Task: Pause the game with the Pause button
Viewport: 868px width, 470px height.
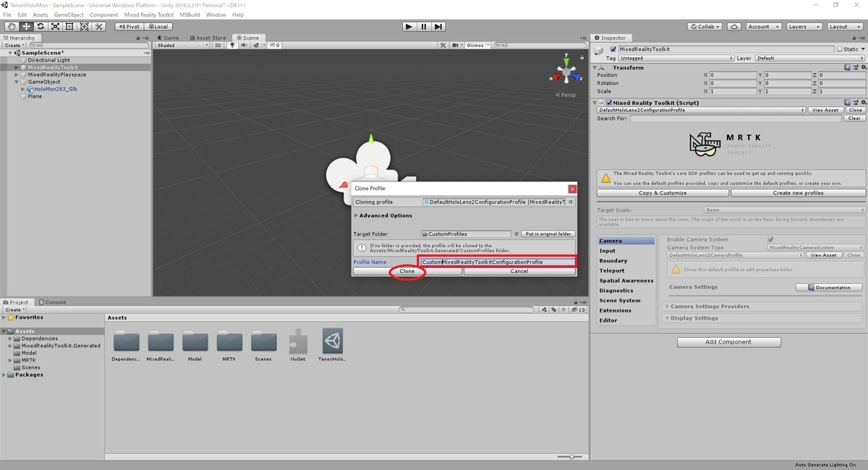Action: [424, 27]
